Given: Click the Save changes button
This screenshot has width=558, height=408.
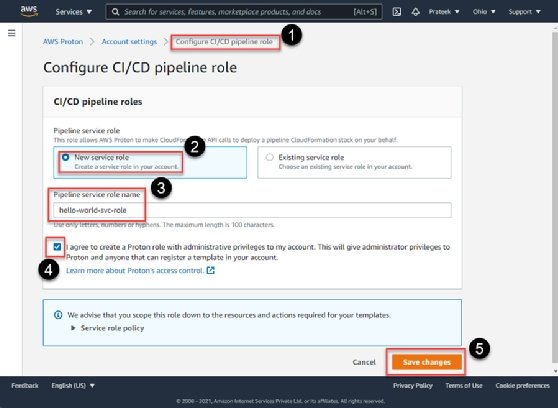Looking at the screenshot, I should [427, 362].
